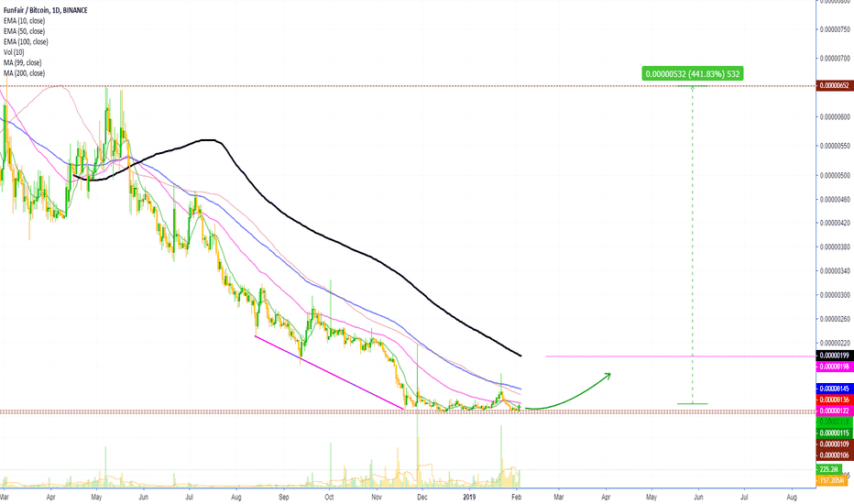854x504 pixels.
Task: Click the black 0.00000199 price label
Action: point(833,356)
